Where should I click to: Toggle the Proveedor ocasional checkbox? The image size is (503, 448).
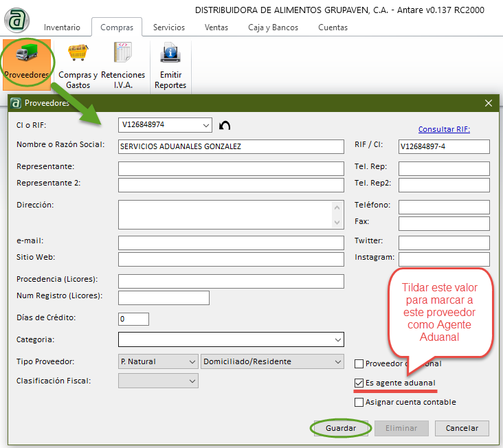(359, 363)
